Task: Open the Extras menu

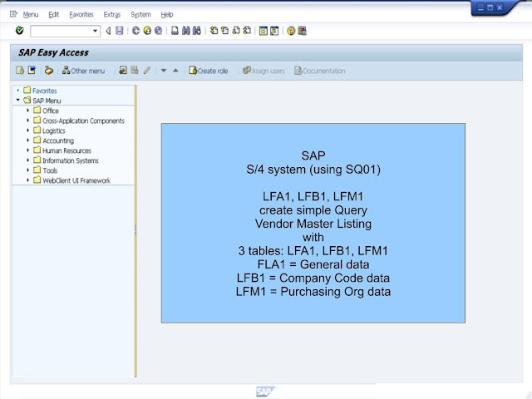Action: tap(112, 15)
